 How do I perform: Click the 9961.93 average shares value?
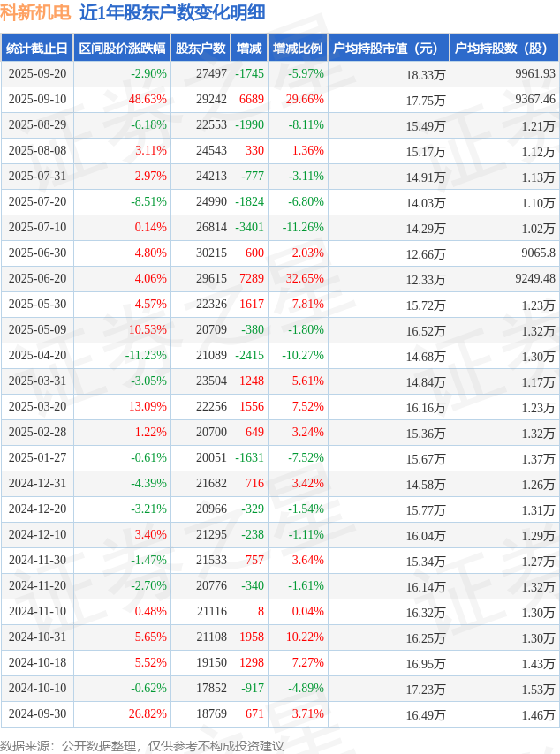tap(534, 74)
